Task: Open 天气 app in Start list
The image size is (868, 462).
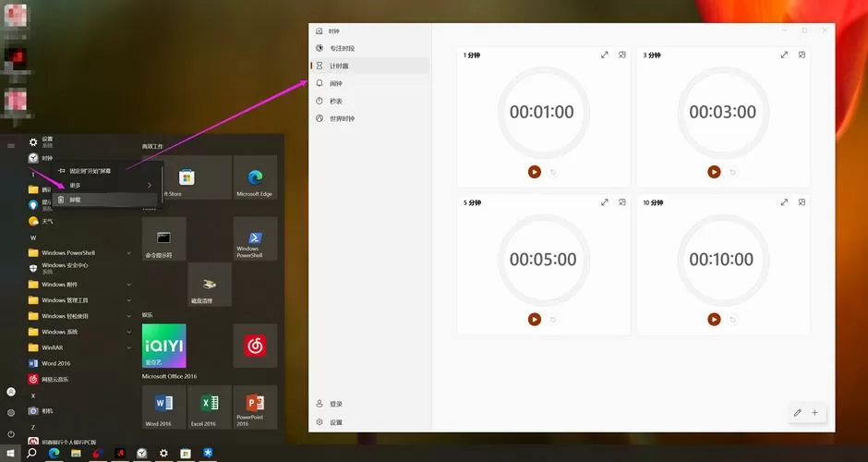Action: point(80,222)
